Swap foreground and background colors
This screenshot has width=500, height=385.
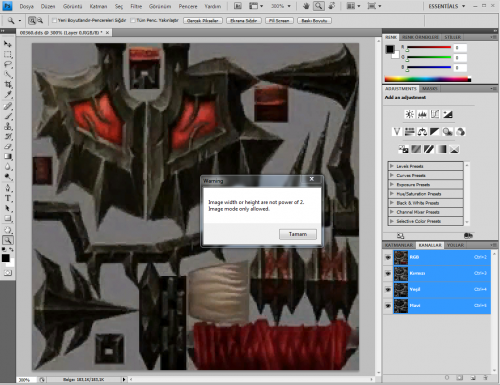pyautogui.click(x=11, y=249)
